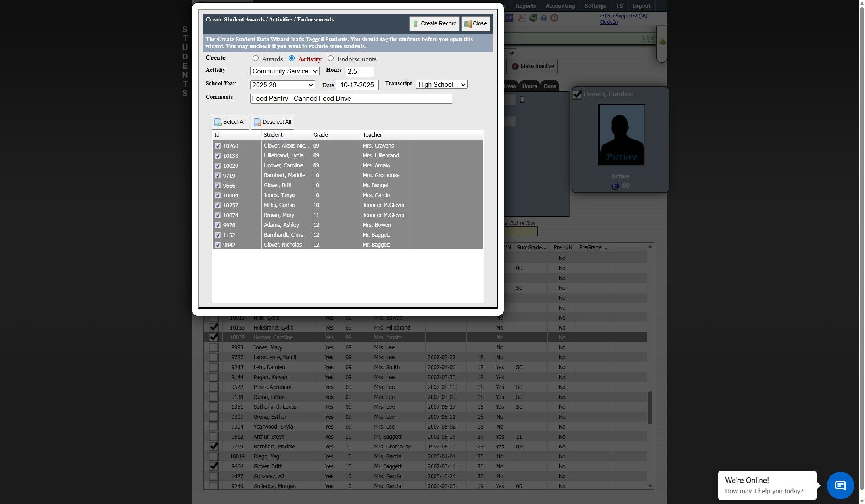Open the Accounting menu
Image resolution: width=865 pixels, height=504 pixels.
(560, 6)
